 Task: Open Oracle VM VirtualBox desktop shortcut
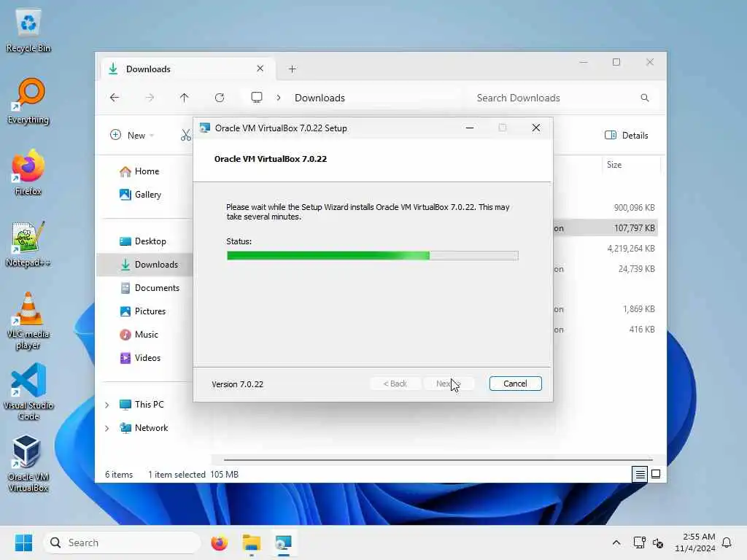(28, 464)
